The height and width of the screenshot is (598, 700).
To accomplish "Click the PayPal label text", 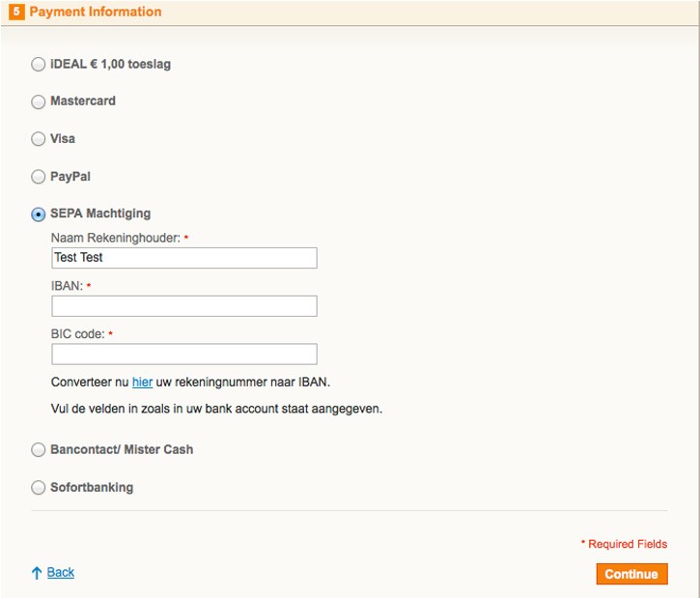I will pyautogui.click(x=70, y=177).
